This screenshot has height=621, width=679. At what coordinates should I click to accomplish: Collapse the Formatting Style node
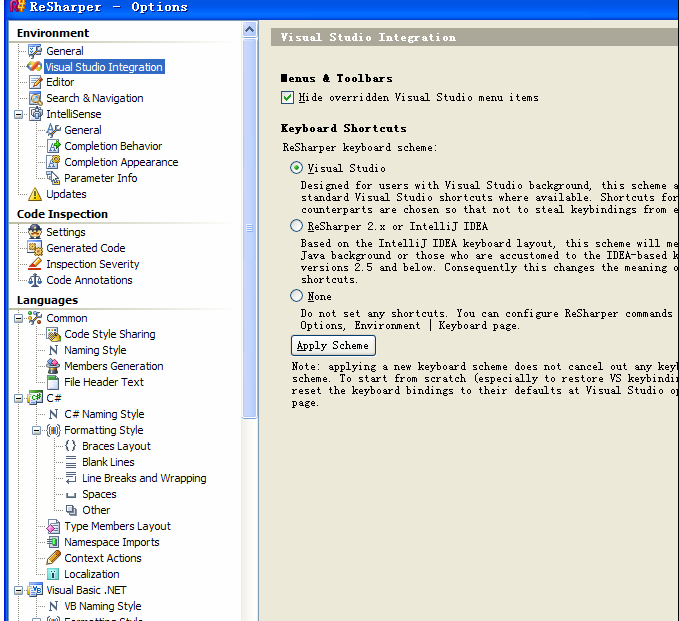coord(36,430)
